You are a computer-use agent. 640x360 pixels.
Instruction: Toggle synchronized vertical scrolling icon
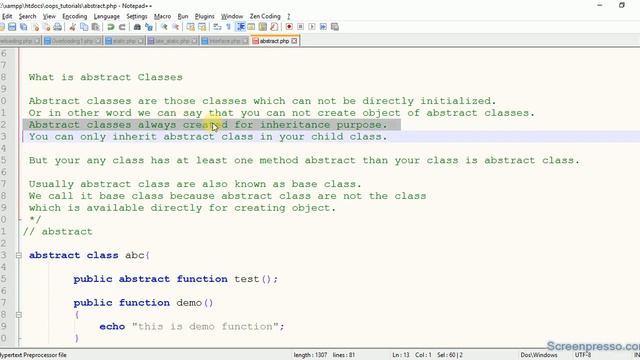point(191,27)
